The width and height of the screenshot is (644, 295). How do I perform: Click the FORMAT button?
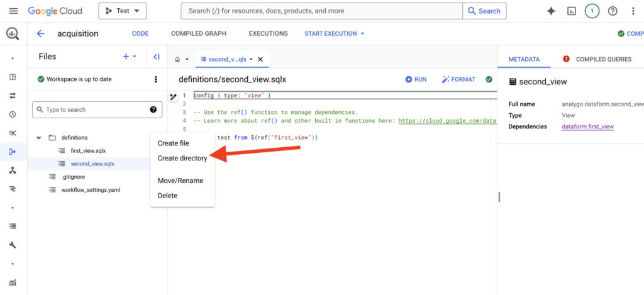458,79
